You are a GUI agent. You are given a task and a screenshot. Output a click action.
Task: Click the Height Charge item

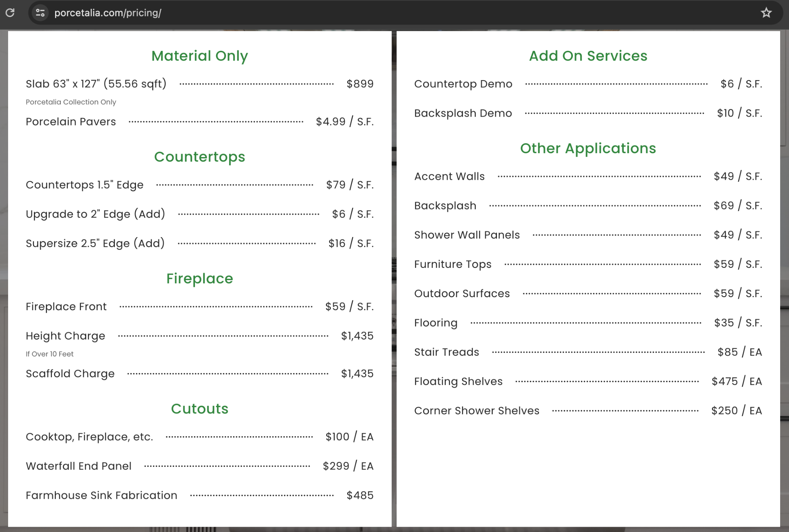click(65, 336)
